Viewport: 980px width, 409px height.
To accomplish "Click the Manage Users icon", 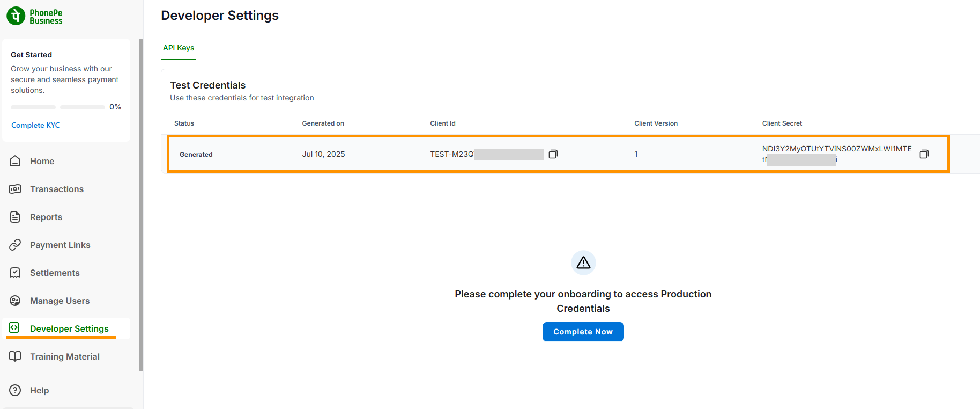I will coord(15,301).
